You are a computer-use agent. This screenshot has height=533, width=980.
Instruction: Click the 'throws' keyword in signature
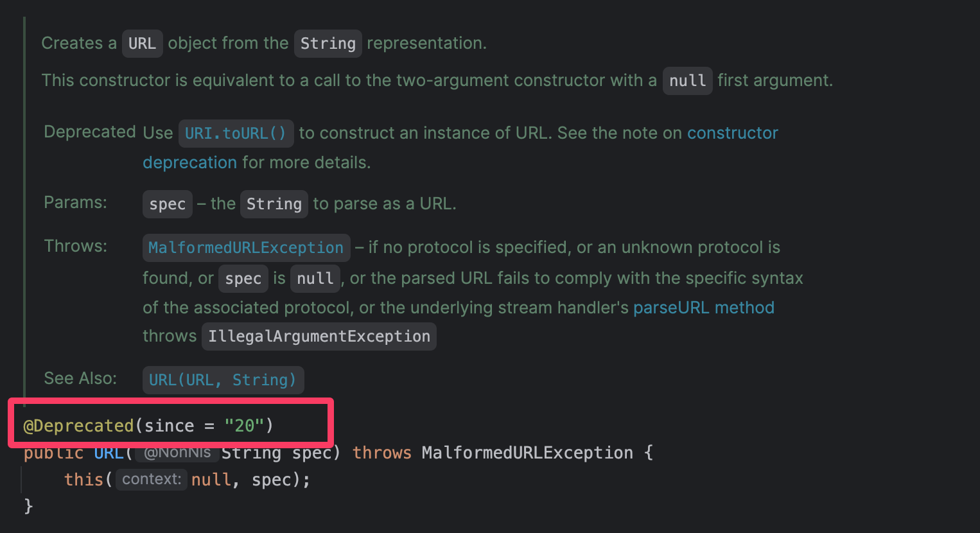(x=381, y=453)
